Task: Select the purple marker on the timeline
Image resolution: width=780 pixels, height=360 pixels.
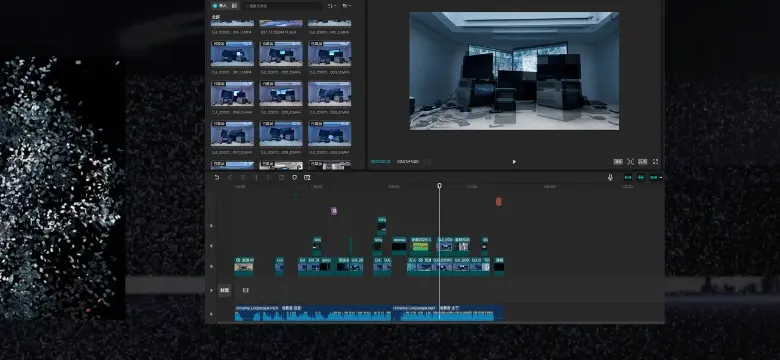Action: coord(334,211)
